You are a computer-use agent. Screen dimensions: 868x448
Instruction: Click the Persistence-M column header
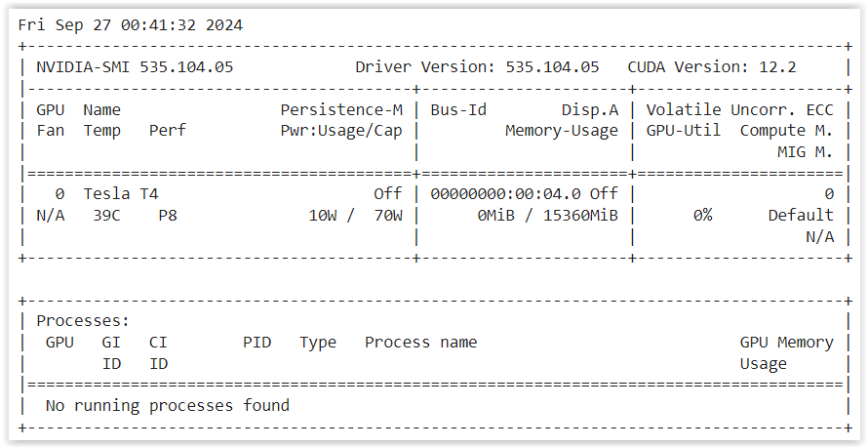point(341,109)
